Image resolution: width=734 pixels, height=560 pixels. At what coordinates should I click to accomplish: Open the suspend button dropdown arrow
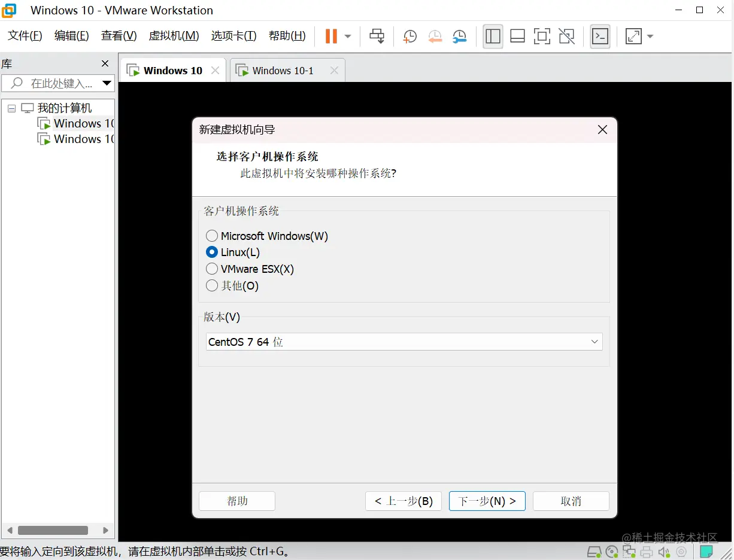(x=347, y=36)
